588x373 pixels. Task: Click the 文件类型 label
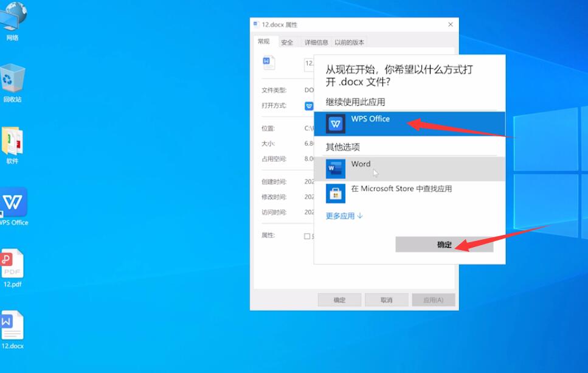coord(274,90)
